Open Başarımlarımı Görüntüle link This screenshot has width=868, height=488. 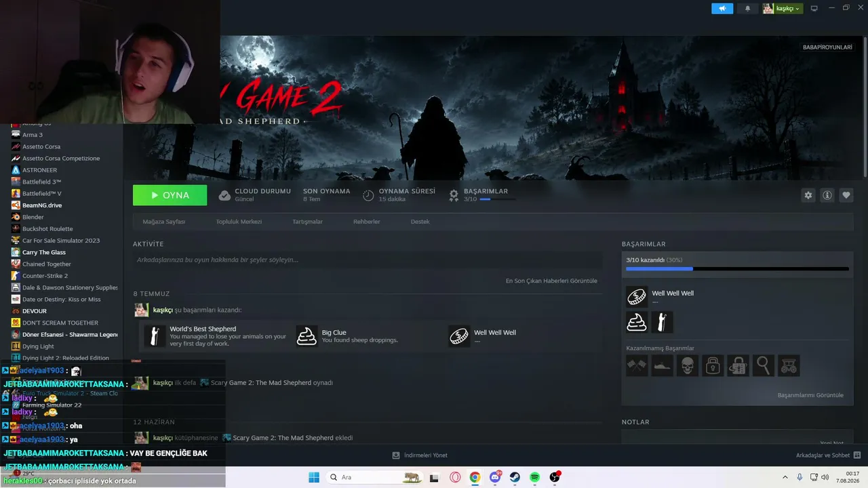click(810, 395)
